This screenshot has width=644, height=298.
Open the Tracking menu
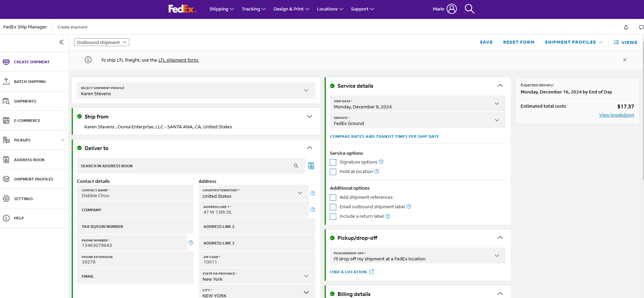tap(254, 9)
